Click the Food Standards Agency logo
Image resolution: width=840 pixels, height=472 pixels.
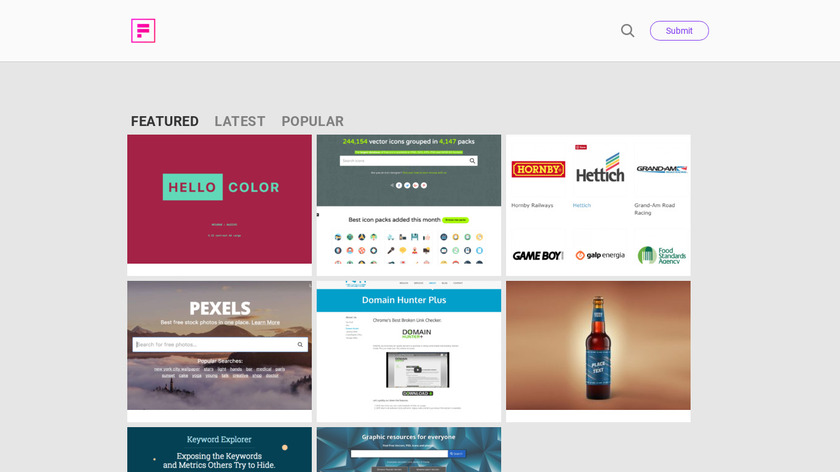662,255
